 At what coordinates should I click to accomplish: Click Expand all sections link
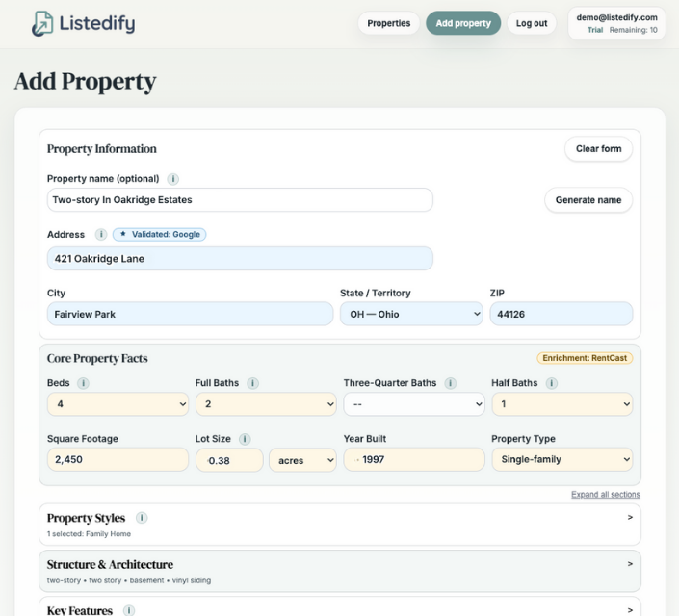(x=606, y=495)
